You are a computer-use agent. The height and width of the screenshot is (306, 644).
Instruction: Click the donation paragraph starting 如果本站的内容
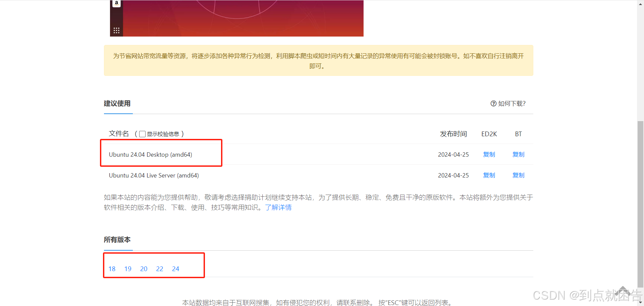click(318, 202)
